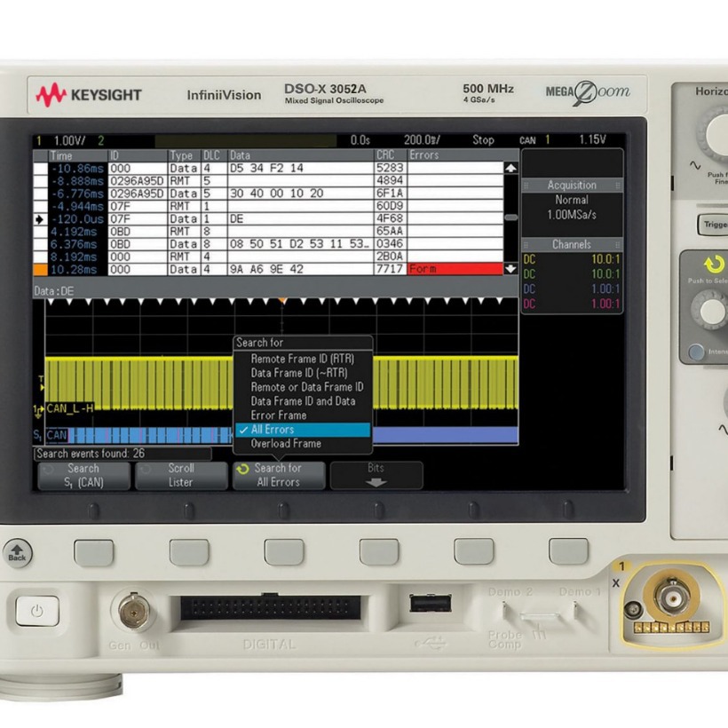
Task: Click the Data:DE detail line
Action: coord(54,291)
